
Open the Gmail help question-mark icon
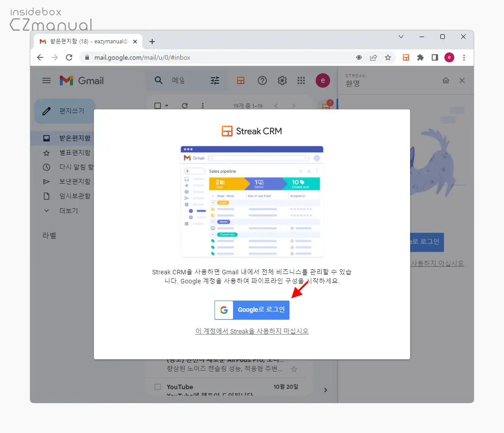(262, 80)
